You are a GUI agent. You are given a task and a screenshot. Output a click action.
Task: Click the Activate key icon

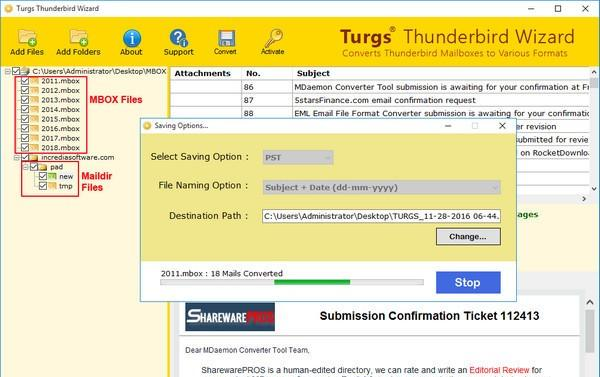[x=273, y=38]
